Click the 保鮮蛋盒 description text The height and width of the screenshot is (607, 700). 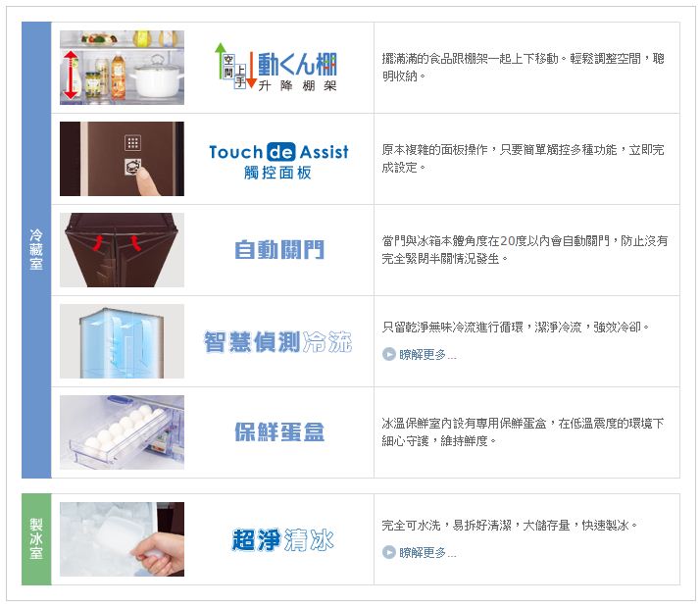[x=523, y=431]
